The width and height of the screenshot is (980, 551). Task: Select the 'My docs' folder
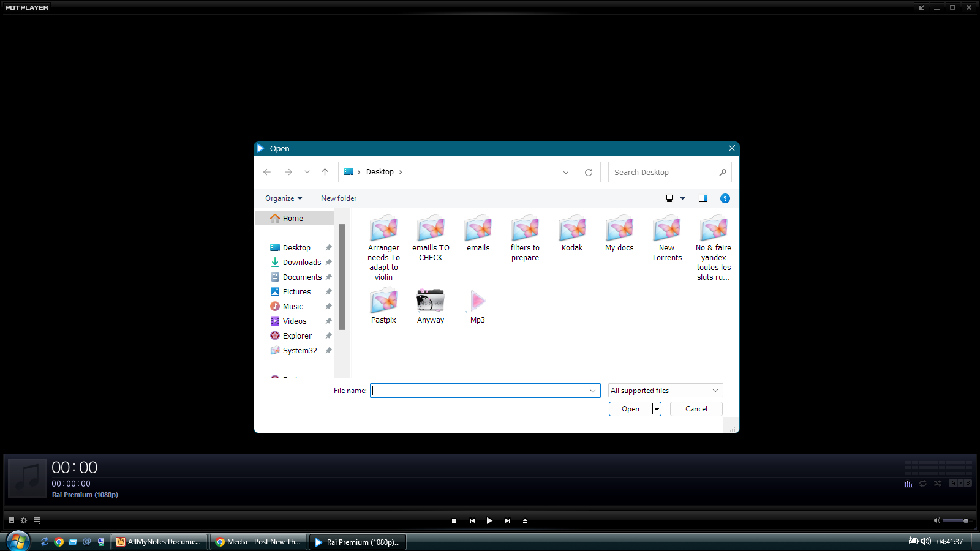tap(620, 233)
